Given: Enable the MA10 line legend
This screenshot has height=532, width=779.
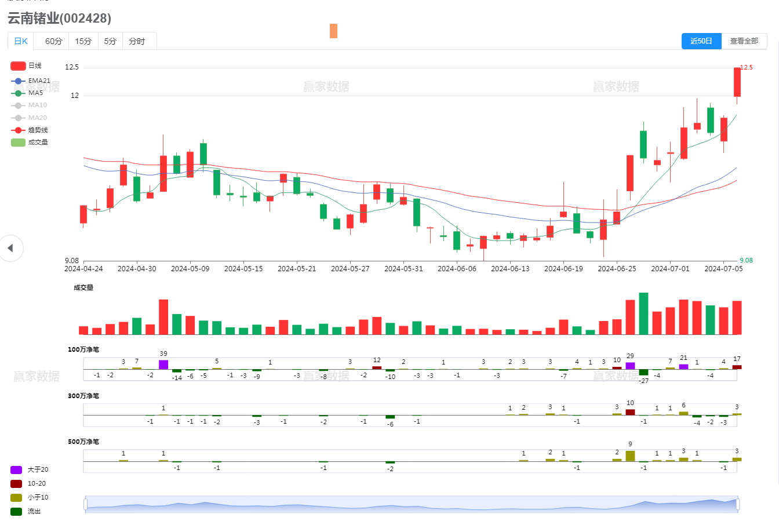Looking at the screenshot, I should pos(29,105).
